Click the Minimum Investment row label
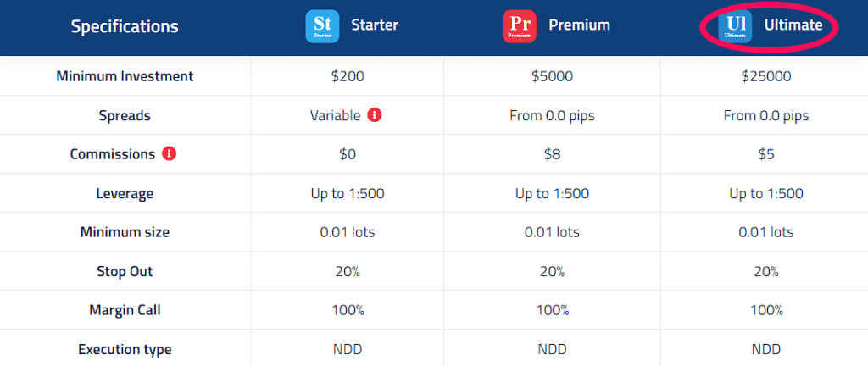This screenshot has height=366, width=868. coord(125,76)
